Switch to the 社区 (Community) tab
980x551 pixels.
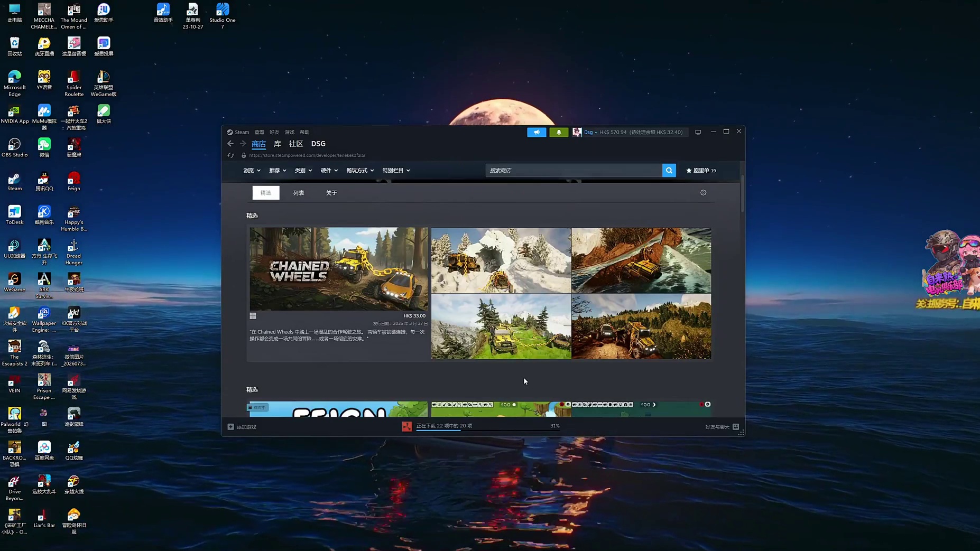click(x=296, y=144)
